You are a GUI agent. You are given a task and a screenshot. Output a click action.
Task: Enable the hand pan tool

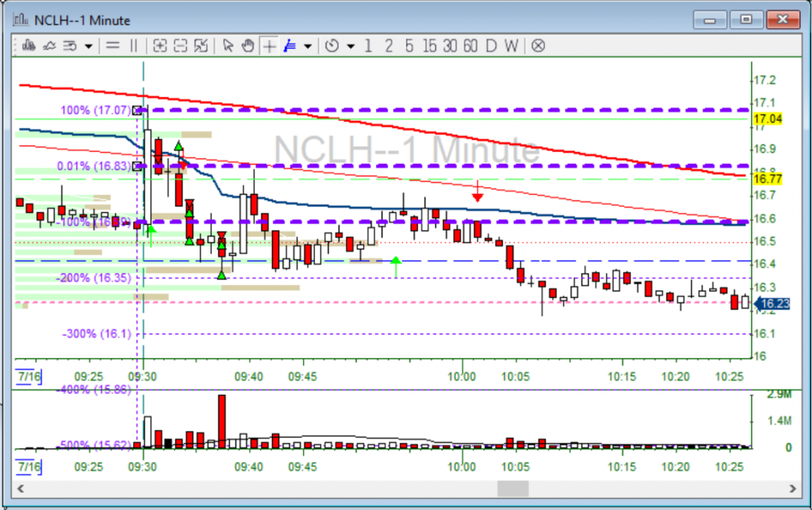[248, 45]
